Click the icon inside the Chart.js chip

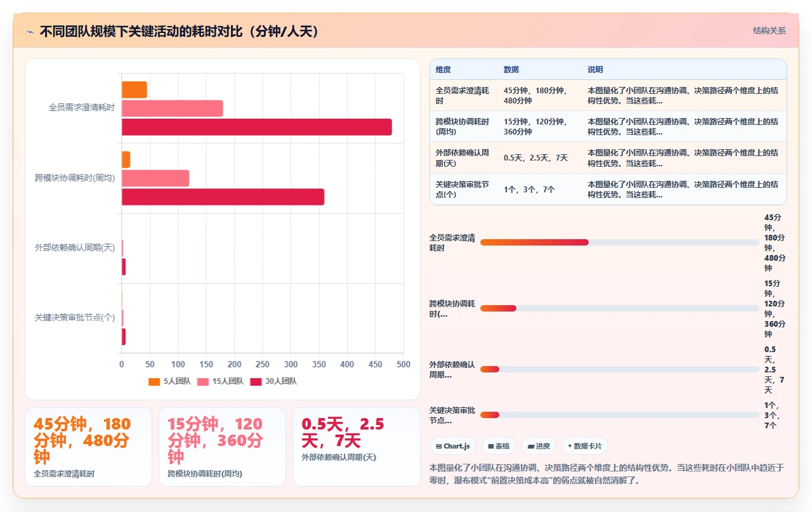pyautogui.click(x=439, y=447)
